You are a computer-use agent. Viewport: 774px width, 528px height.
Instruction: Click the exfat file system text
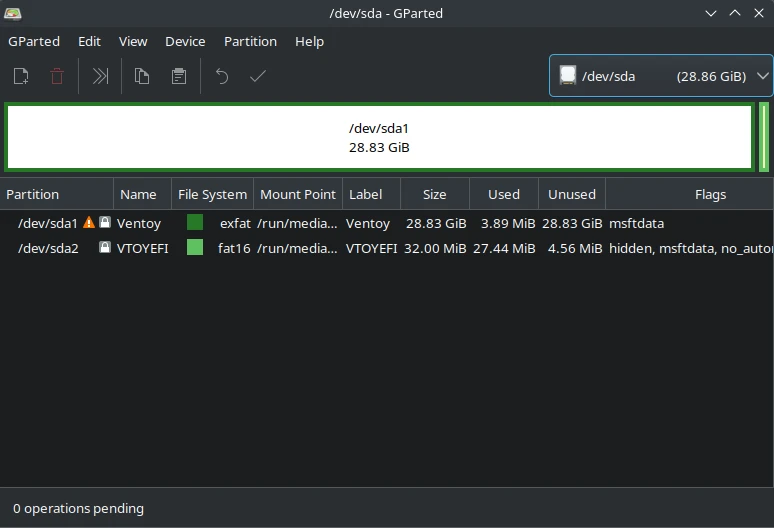235,224
